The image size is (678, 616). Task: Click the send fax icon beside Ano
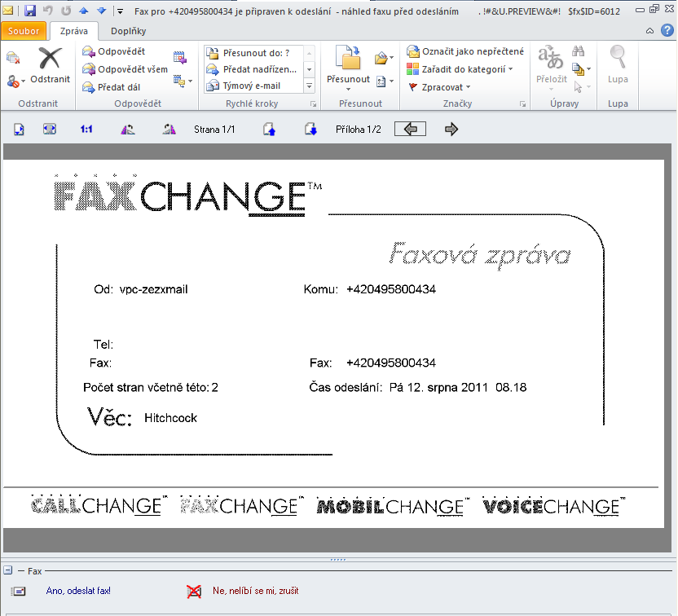pos(19,591)
